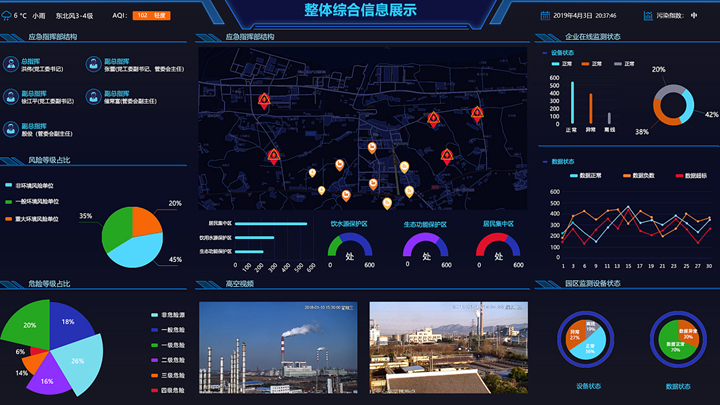Open the aerial factory rooftop video thumbnail
720x405 pixels.
(449, 348)
